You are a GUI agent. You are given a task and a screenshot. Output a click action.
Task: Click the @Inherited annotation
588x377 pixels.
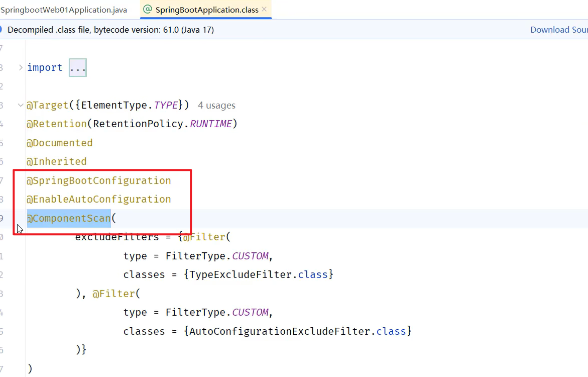[57, 161]
